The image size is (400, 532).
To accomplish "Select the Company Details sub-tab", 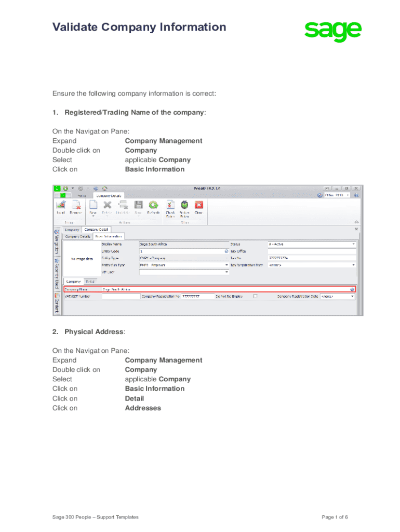I will [77, 236].
